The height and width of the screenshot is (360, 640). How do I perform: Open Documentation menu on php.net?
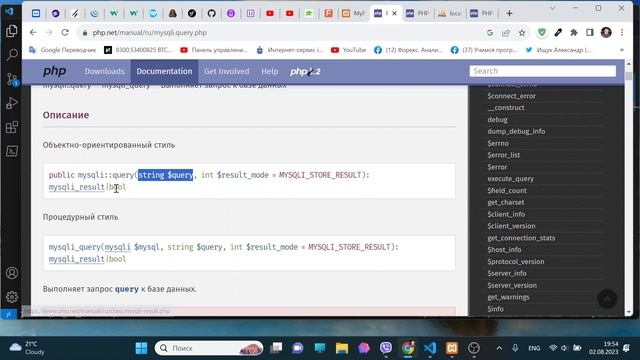(164, 71)
